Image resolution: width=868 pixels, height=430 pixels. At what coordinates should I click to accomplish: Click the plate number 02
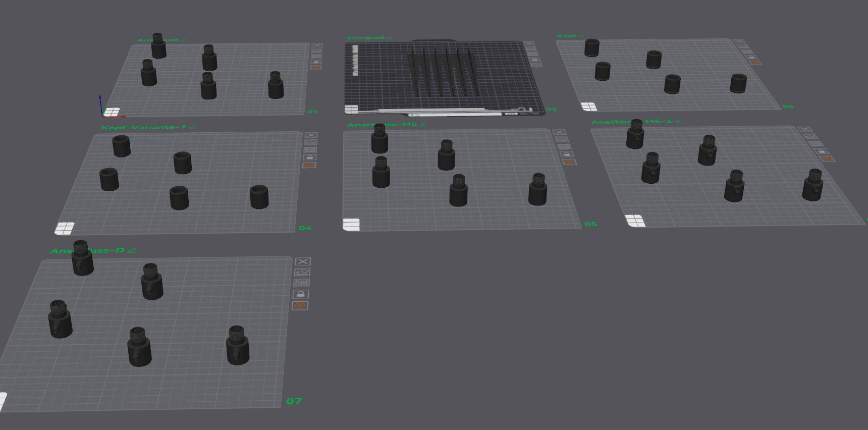coord(552,109)
